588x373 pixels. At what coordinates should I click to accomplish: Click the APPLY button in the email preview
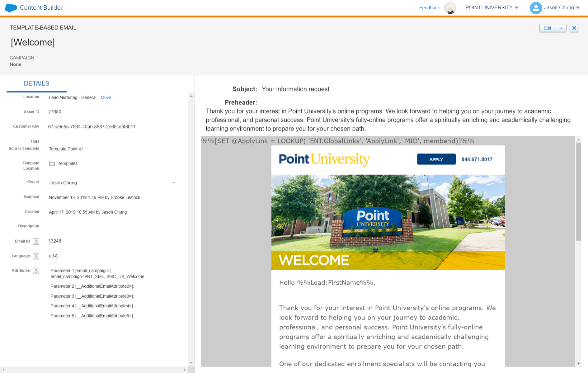pos(436,159)
